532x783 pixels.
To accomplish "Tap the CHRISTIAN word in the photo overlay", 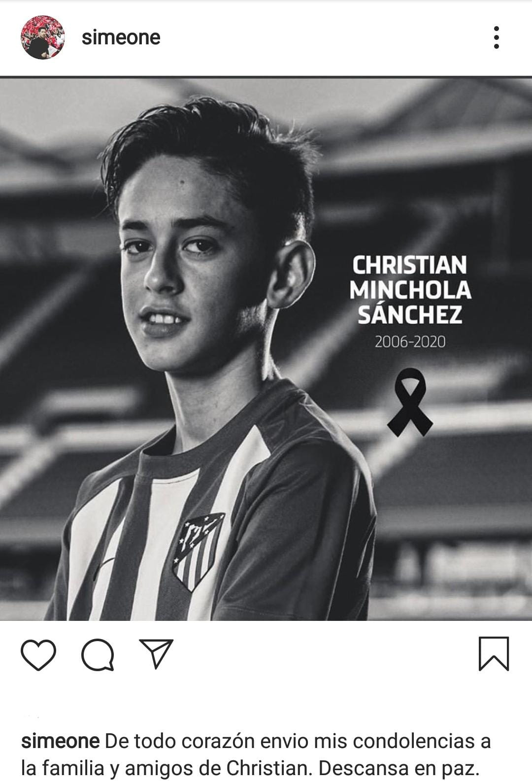I will [409, 265].
